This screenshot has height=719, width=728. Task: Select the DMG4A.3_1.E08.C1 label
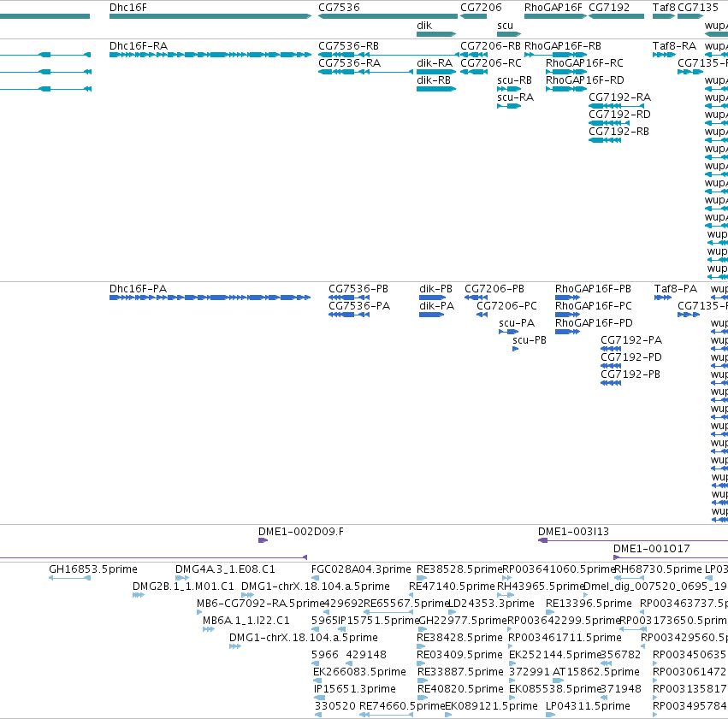225,569
